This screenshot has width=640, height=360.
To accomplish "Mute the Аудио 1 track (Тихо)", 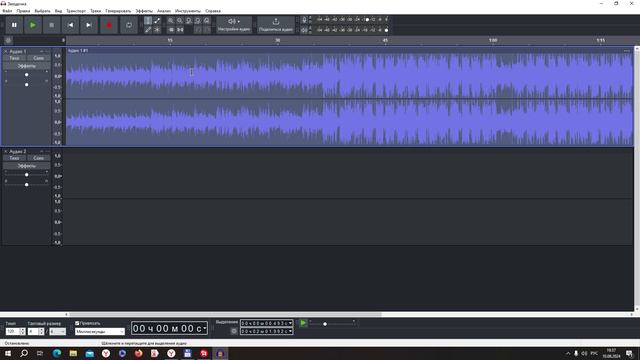I will click(x=14, y=58).
